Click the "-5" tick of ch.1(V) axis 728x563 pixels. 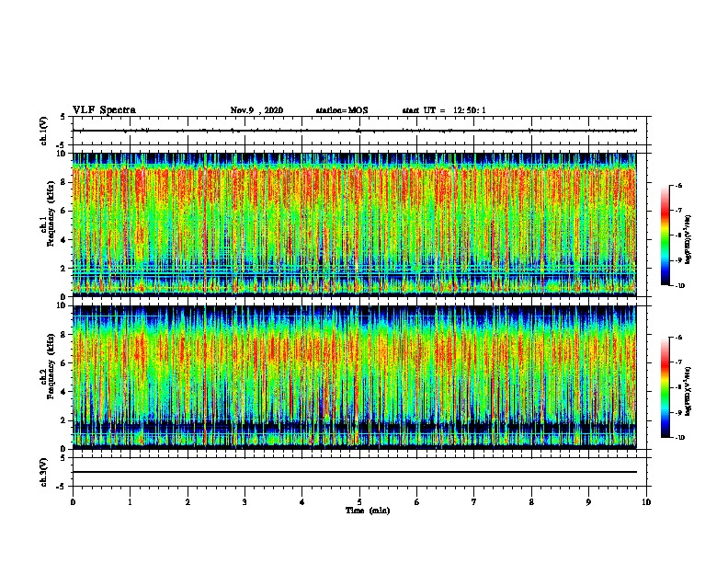click(x=62, y=145)
